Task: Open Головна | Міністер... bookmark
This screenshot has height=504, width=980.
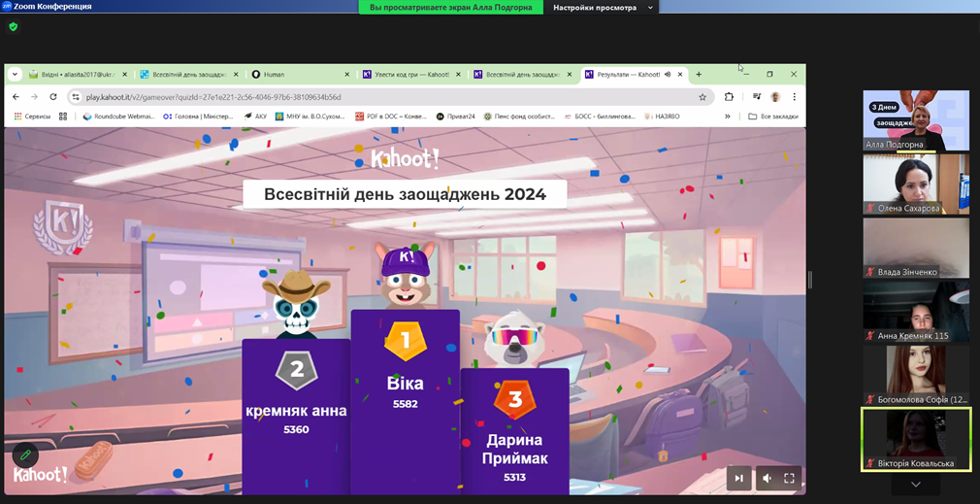Action: [198, 117]
